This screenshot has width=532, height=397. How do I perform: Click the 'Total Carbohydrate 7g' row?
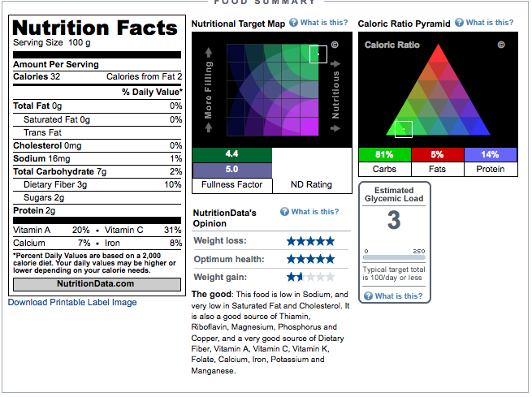coord(97,171)
